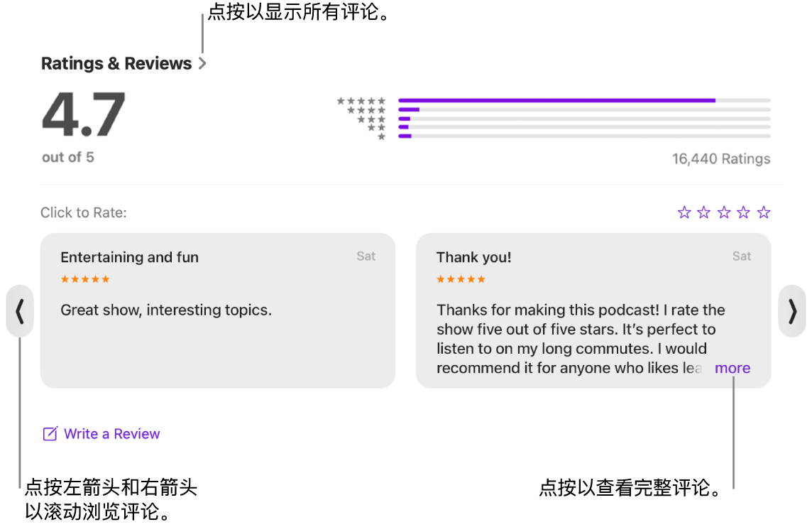The height and width of the screenshot is (527, 812).
Task: Select the Entertaining and fun review card
Action: tap(217, 310)
